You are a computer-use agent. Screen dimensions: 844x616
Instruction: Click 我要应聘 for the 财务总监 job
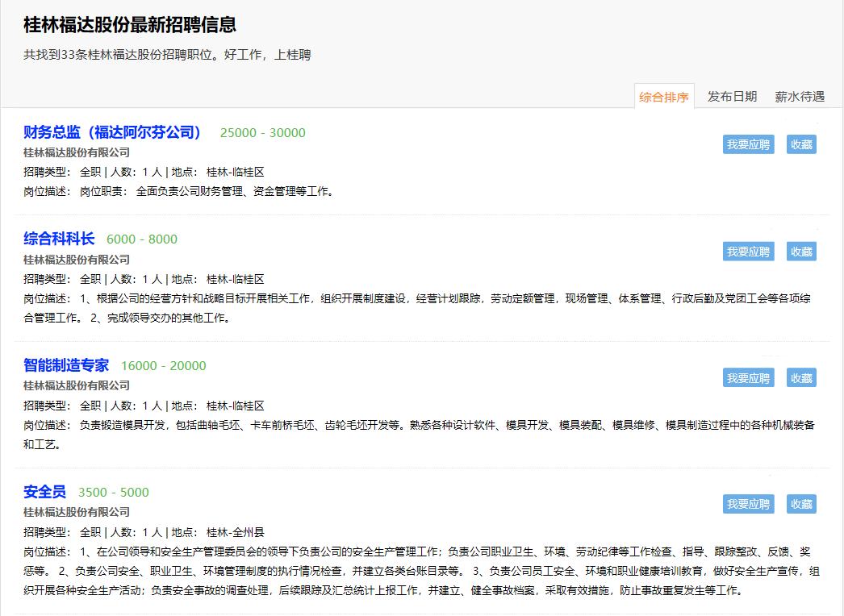pyautogui.click(x=748, y=144)
